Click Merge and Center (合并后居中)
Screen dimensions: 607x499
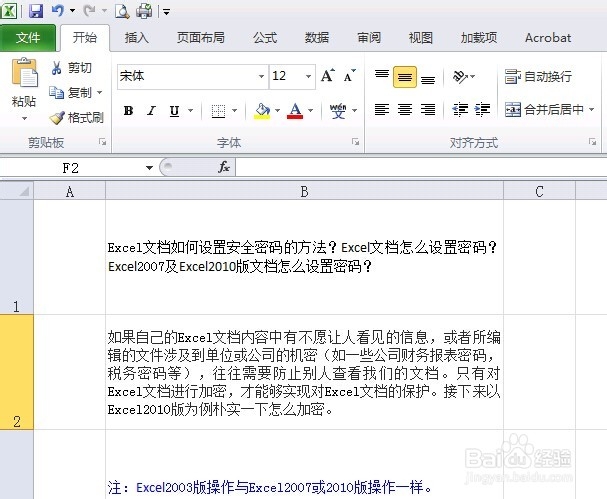tap(544, 110)
